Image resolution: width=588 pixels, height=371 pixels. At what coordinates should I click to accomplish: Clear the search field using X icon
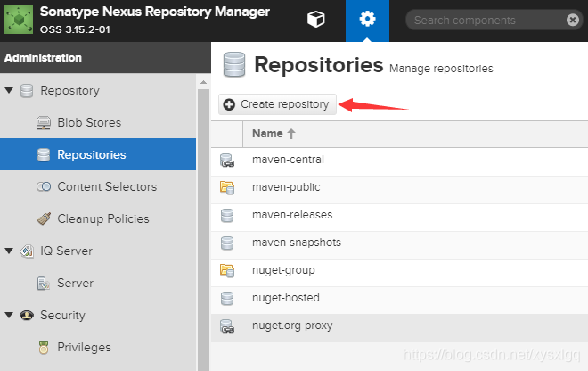(x=573, y=21)
